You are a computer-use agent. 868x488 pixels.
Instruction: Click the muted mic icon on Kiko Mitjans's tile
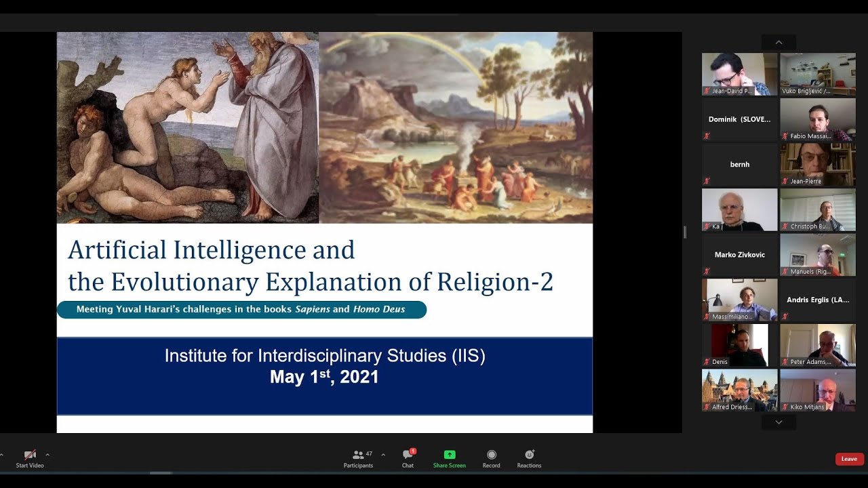pos(785,407)
